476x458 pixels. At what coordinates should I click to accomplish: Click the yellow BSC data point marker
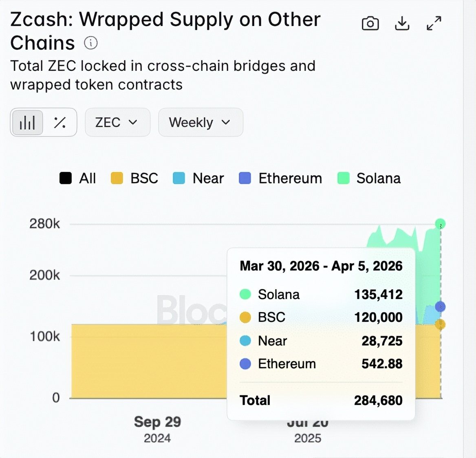(440, 324)
